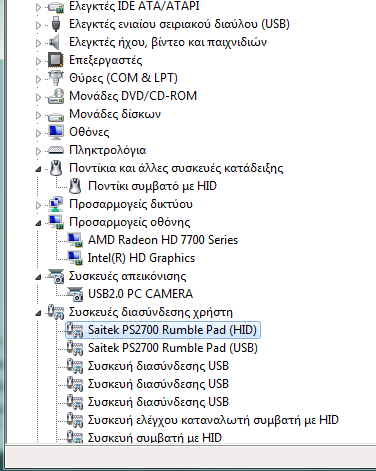Click the monitor icon next to Οθόνες
Image resolution: width=376 pixels, height=471 pixels.
[x=56, y=132]
